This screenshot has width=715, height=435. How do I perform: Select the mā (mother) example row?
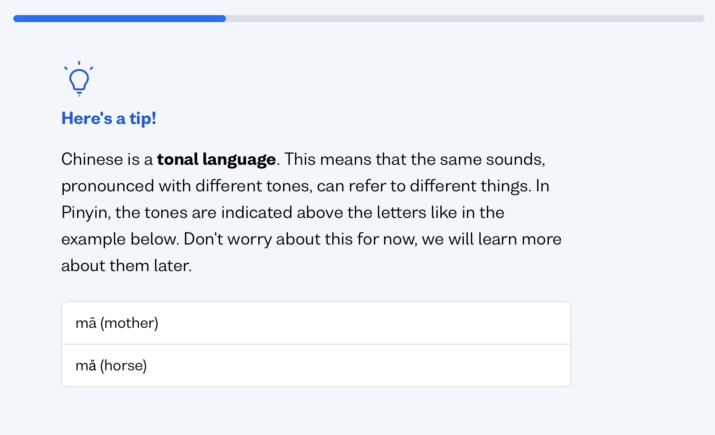point(316,323)
